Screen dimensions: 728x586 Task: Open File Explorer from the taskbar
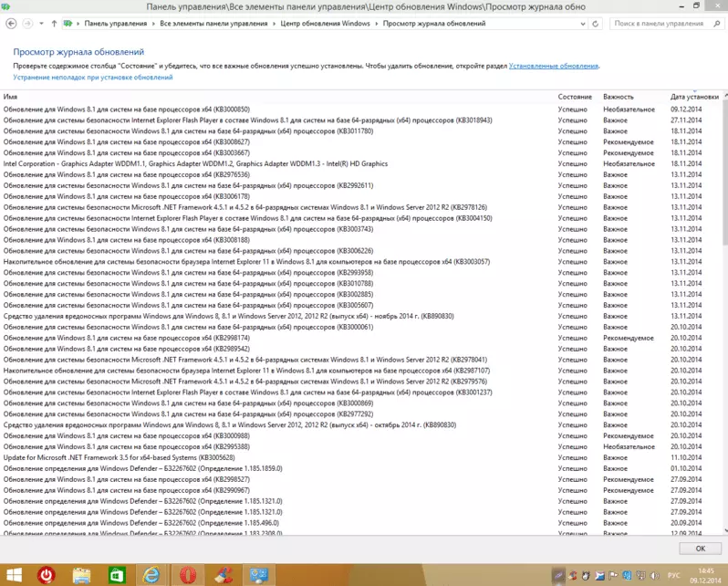tap(82, 575)
